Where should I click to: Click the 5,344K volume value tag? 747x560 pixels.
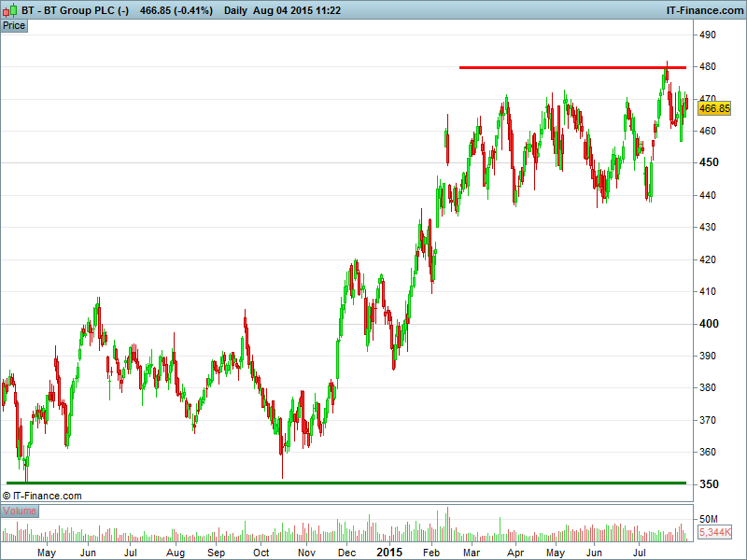click(714, 532)
